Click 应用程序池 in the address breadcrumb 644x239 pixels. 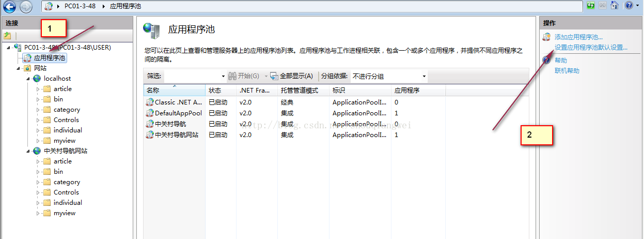125,6
